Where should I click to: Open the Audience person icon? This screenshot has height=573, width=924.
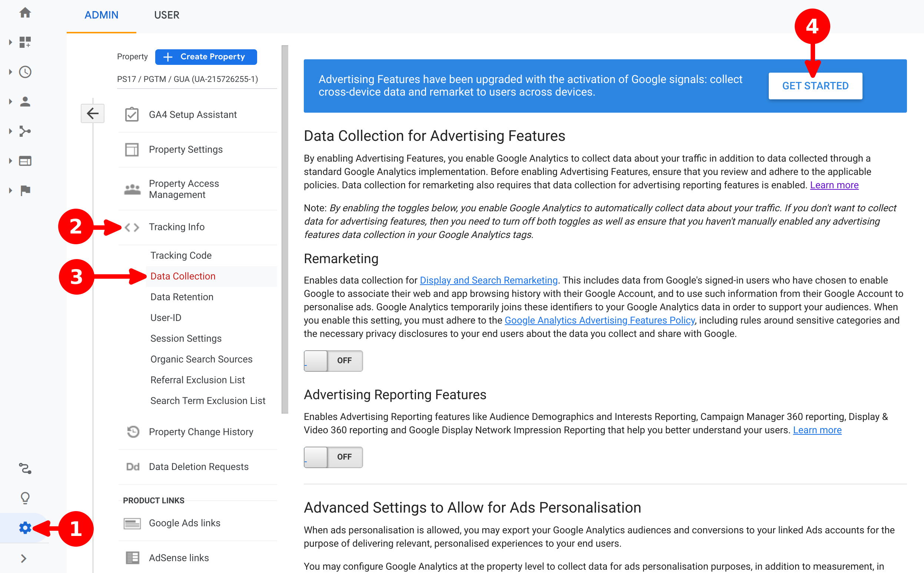25,102
